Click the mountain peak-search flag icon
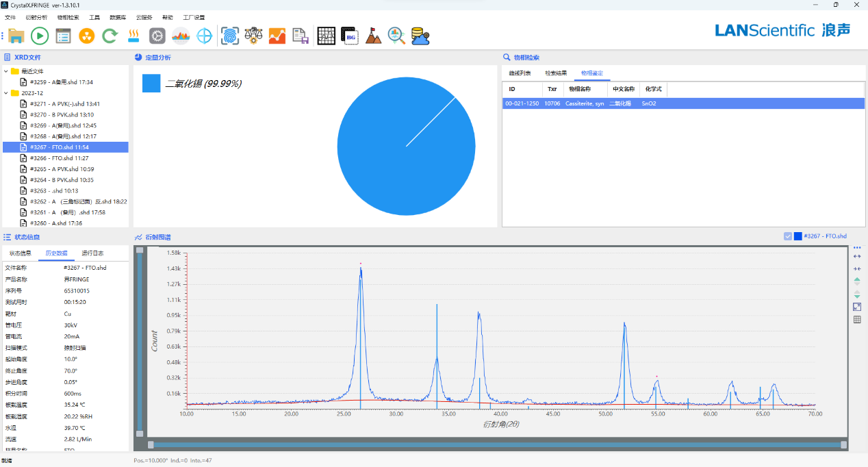The width and height of the screenshot is (868, 467). coord(373,36)
